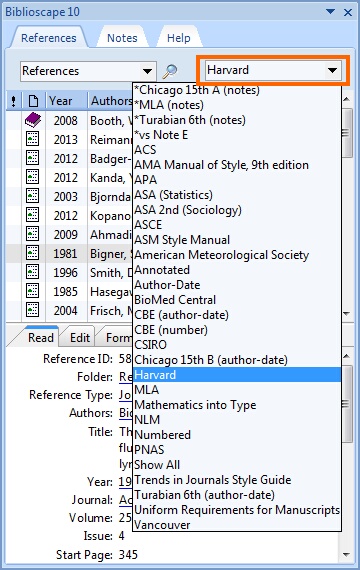
Task: Collapse the Harvard style dropdown arrow
Action: coord(332,70)
